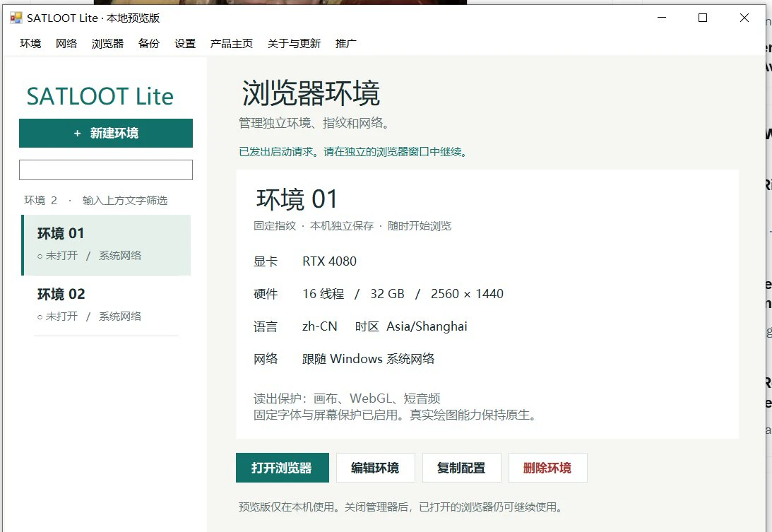Viewport: 772px width, 532px height.
Task: Open the 关于与更新 menu
Action: [x=294, y=44]
